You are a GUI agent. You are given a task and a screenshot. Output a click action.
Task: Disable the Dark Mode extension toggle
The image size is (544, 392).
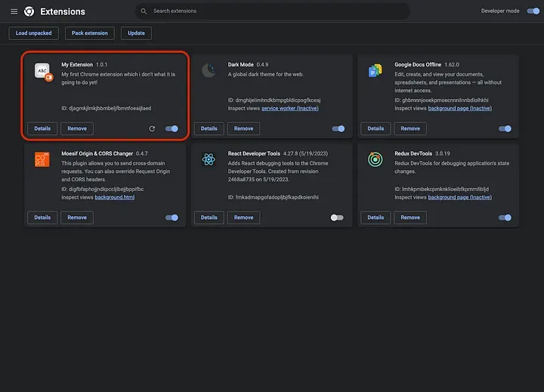(338, 128)
